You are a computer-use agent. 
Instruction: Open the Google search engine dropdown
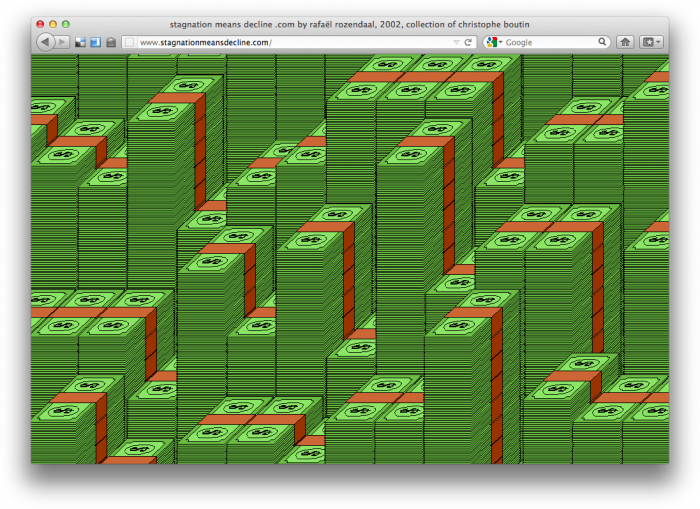point(494,42)
